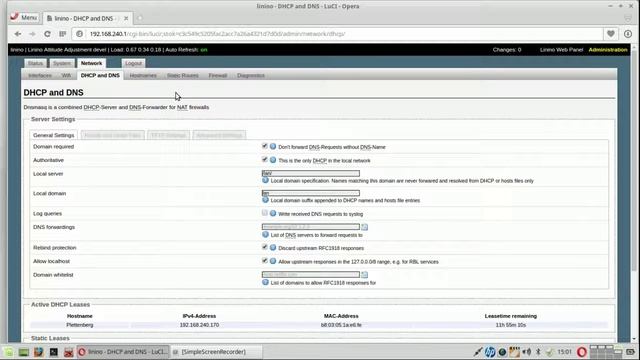Open the System main tab
The height and width of the screenshot is (360, 640).
coord(62,63)
